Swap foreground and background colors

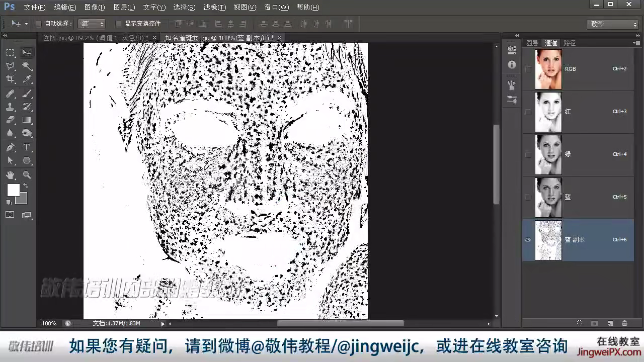26,186
